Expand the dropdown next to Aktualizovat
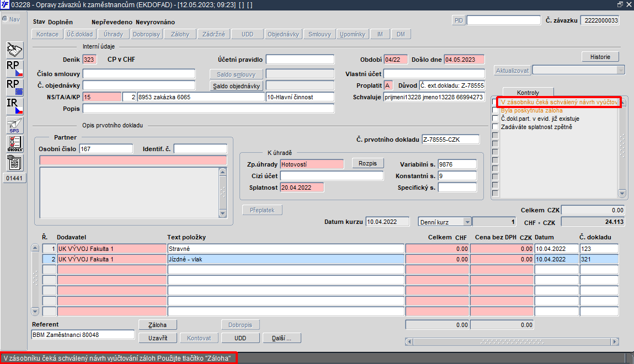The image size is (634, 364). coord(620,70)
